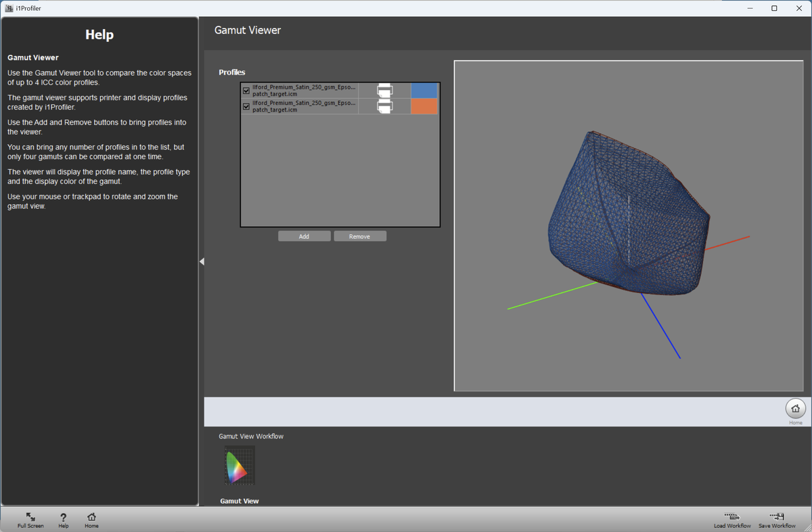
Task: Click the blue color swatch of first profile
Action: [424, 91]
